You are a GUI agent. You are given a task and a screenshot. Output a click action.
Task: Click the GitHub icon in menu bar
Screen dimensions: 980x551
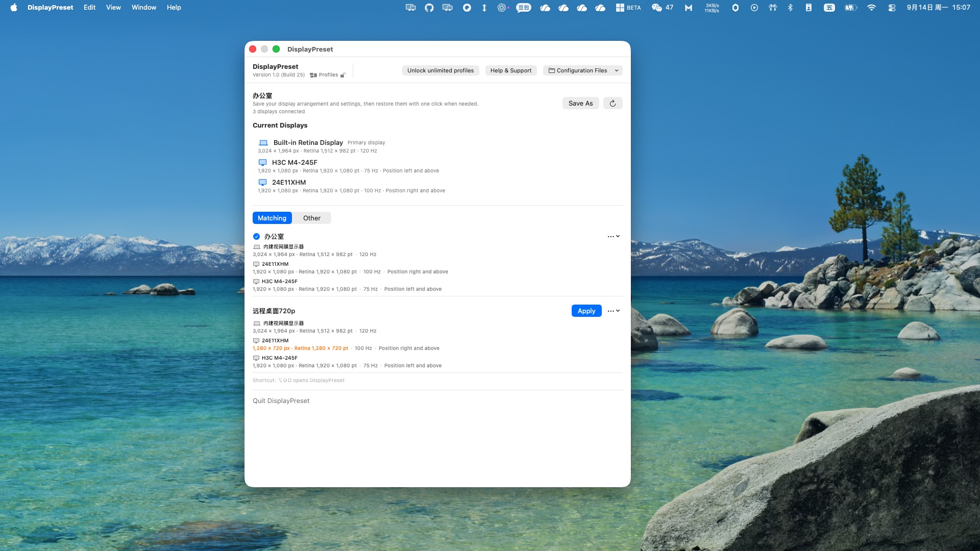429,8
